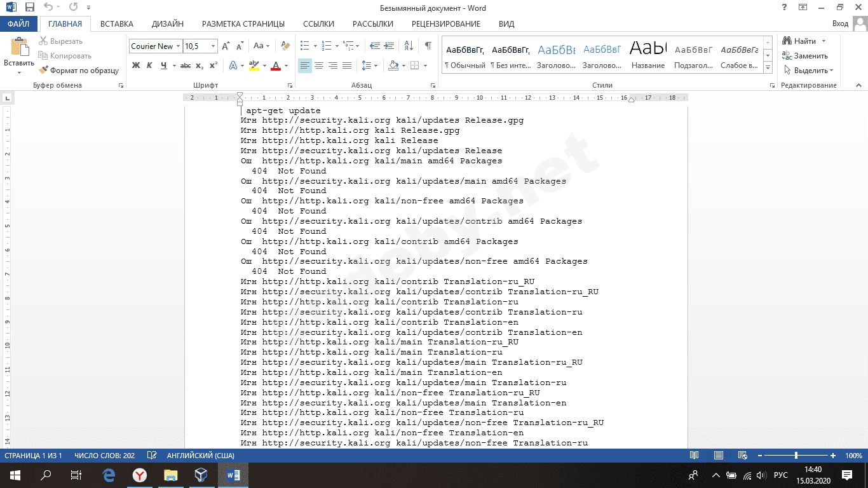Click the Sort paragraph icon

[x=409, y=46]
